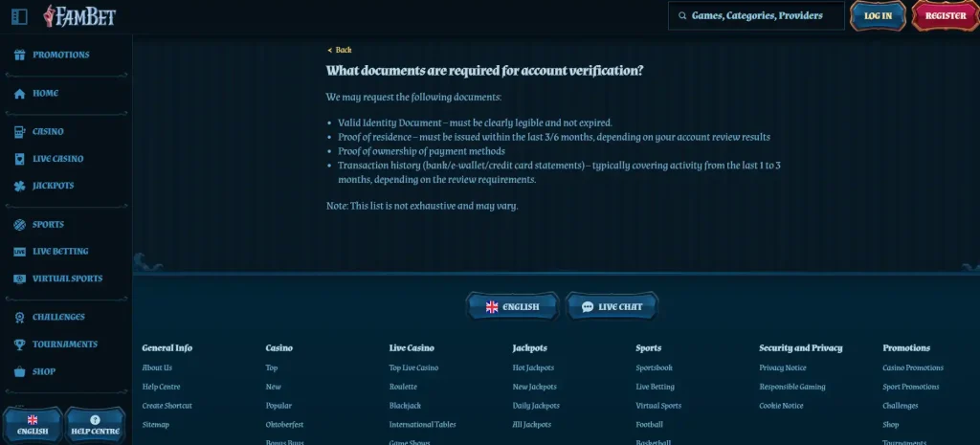The width and height of the screenshot is (980, 445).
Task: Open Popular casino footer link
Action: click(x=278, y=406)
